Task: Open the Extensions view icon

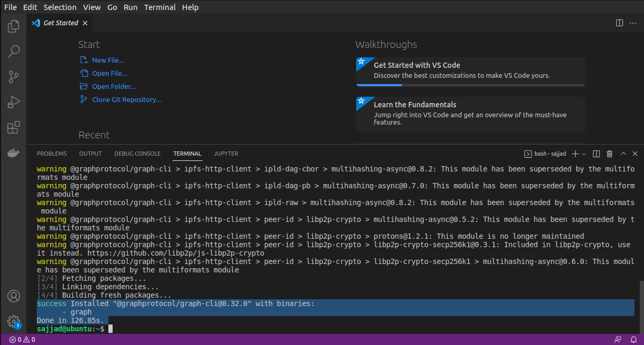Action: click(14, 127)
